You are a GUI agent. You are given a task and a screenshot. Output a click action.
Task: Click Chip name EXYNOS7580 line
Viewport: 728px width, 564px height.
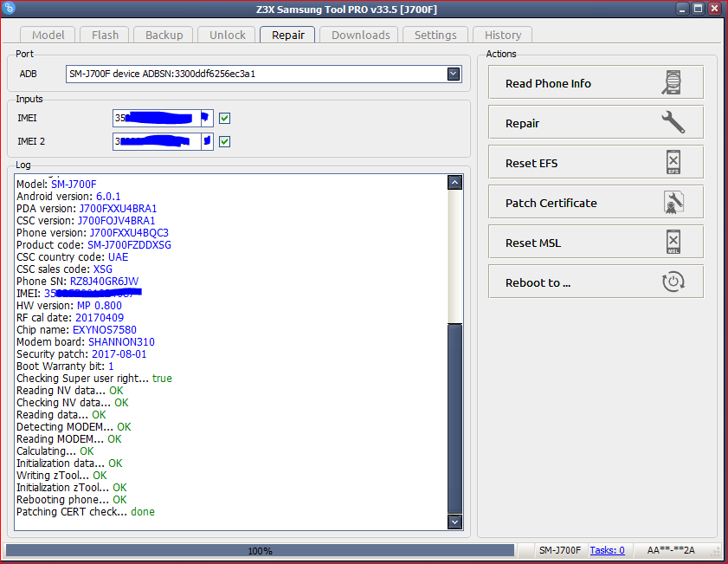76,330
